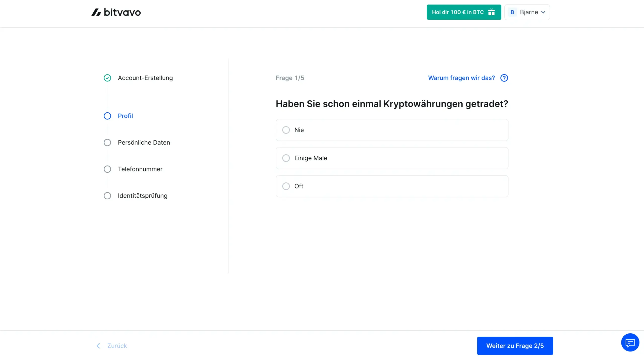Open the Persönliche Daten step
644x358 pixels.
pyautogui.click(x=144, y=143)
